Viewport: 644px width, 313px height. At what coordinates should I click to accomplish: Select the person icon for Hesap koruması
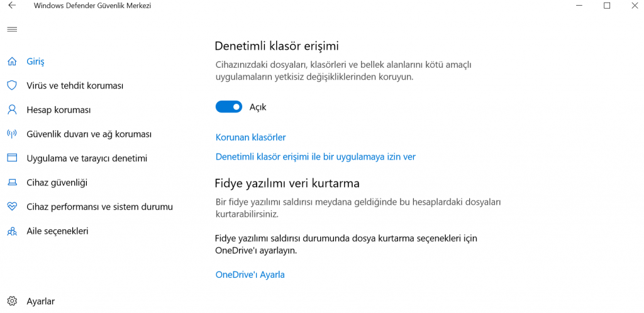[12, 110]
